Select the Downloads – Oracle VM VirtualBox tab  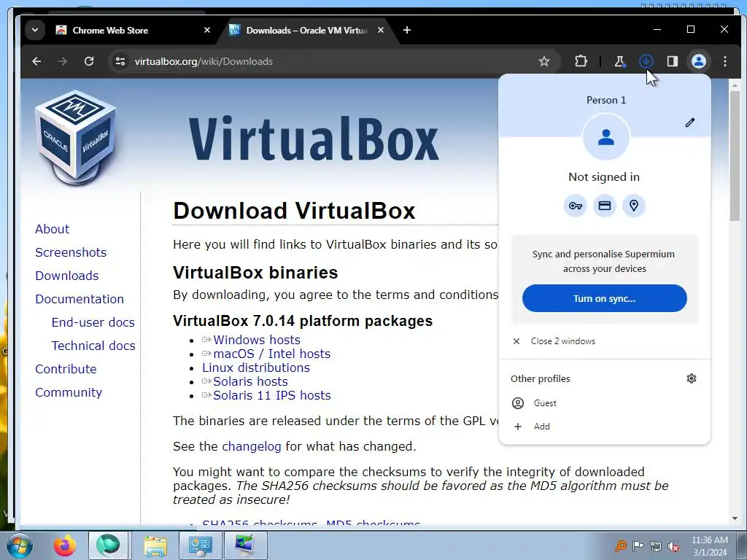pyautogui.click(x=307, y=30)
